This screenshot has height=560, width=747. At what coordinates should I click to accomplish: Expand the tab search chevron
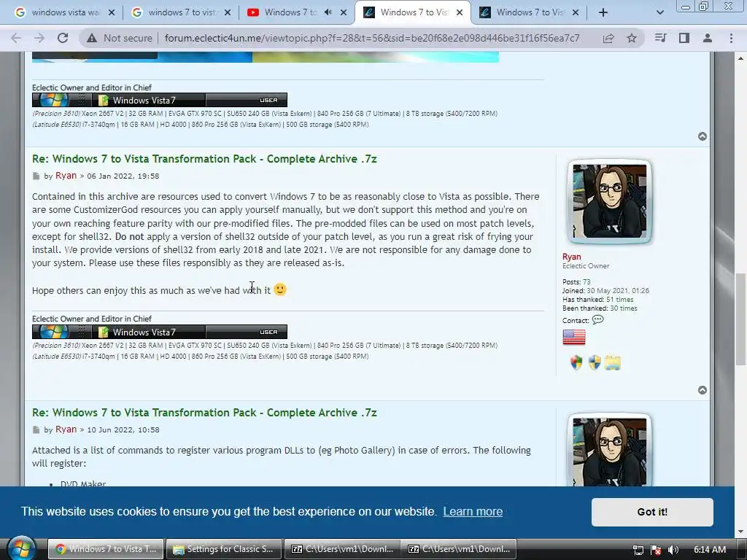tap(659, 12)
